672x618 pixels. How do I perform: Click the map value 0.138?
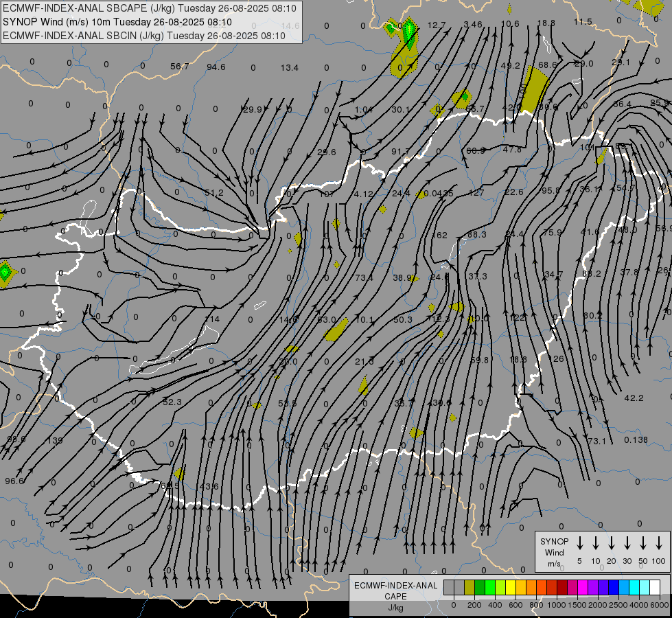point(636,440)
